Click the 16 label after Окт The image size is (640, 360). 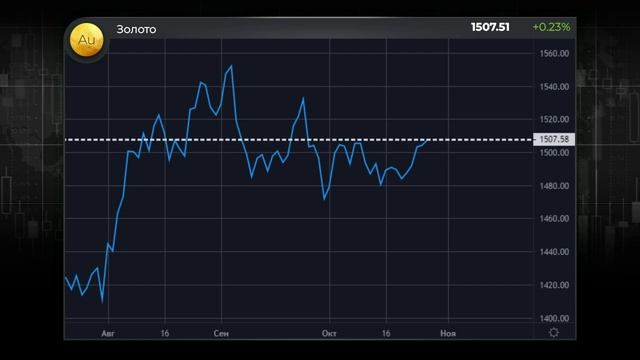click(x=386, y=333)
